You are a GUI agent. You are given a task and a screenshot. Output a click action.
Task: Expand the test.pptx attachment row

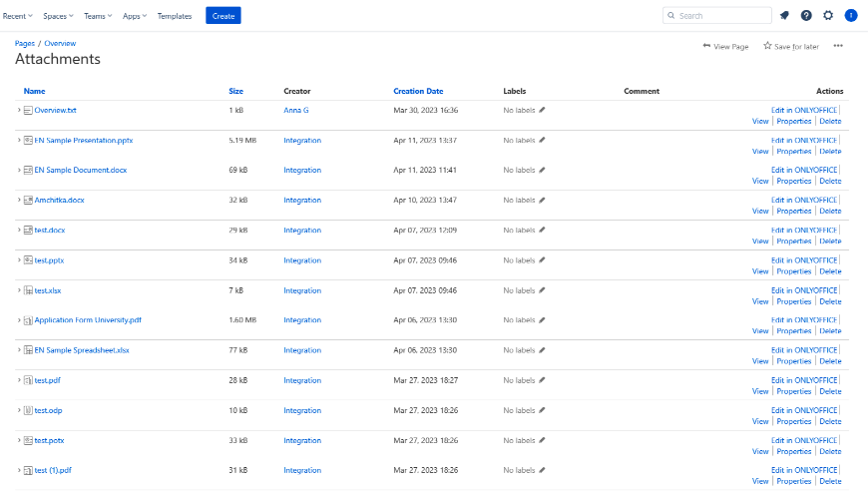18,260
